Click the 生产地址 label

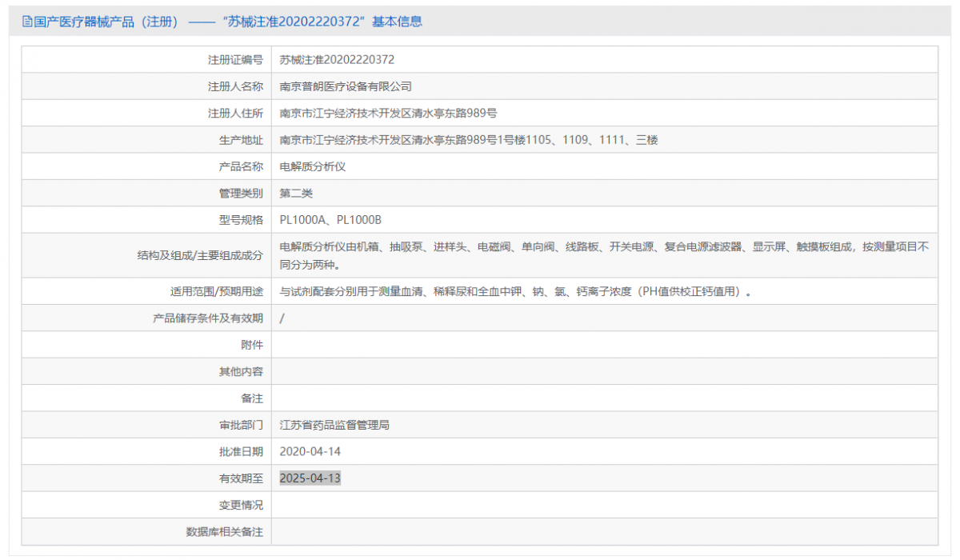(x=241, y=140)
